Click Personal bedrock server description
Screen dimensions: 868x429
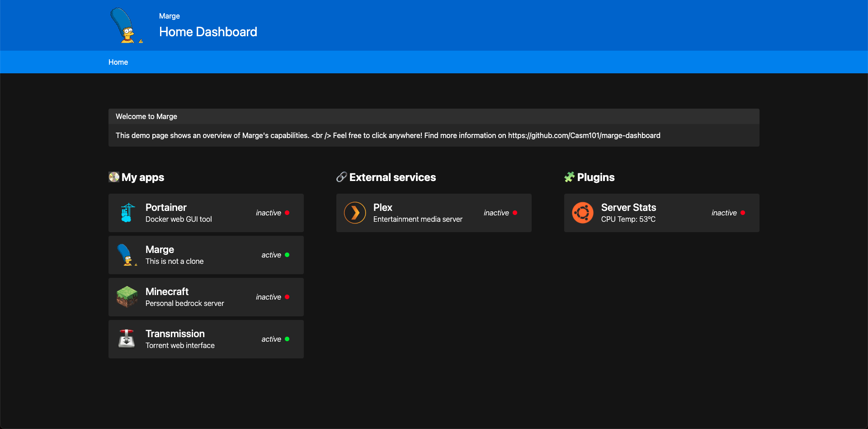coord(184,303)
